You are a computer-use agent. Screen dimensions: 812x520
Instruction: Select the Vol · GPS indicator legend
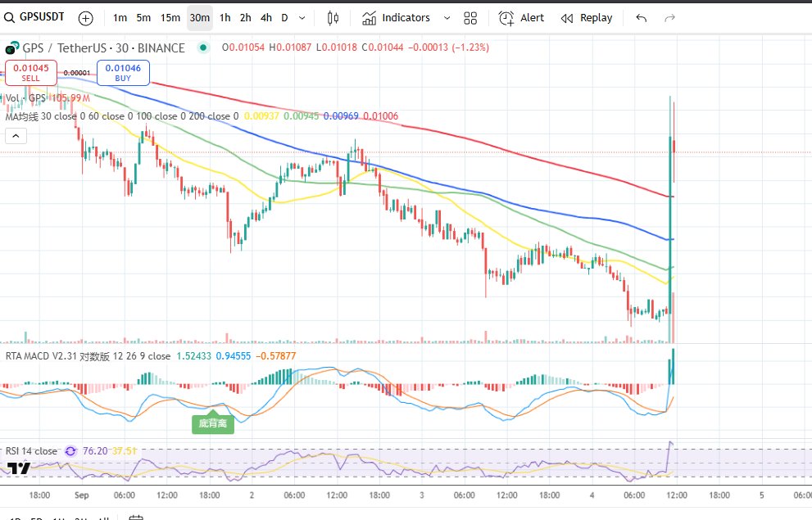25,97
